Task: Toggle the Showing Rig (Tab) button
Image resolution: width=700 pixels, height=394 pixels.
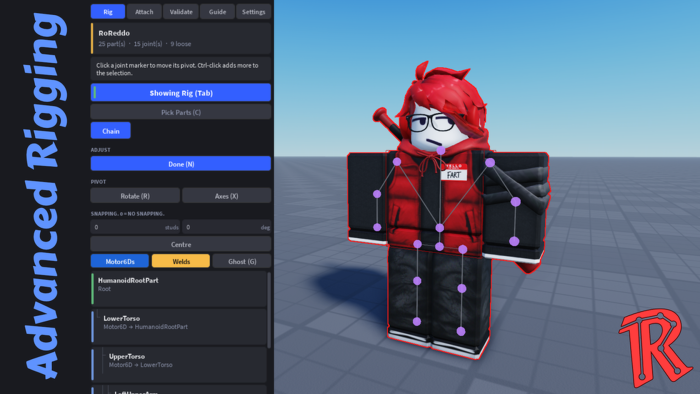Action: [181, 93]
